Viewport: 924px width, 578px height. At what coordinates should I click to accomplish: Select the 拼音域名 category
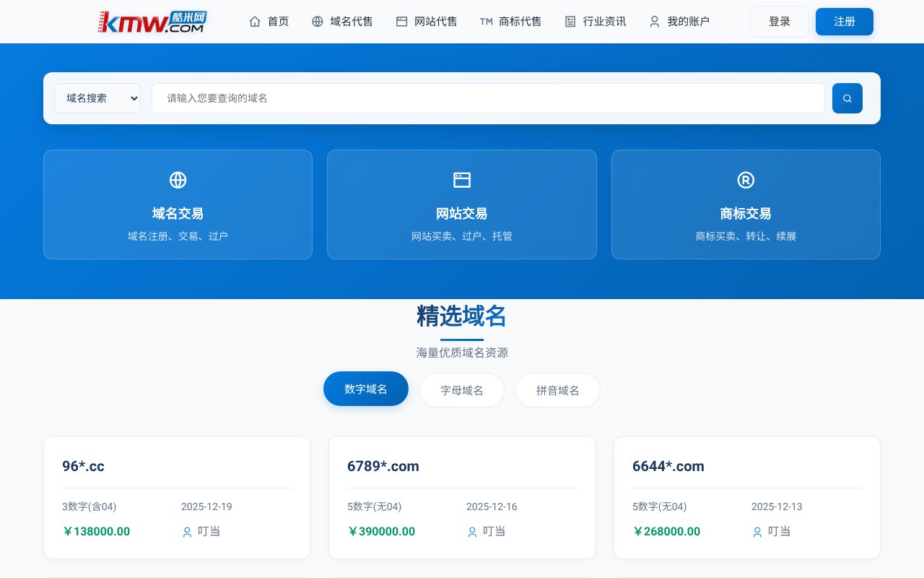(x=557, y=390)
